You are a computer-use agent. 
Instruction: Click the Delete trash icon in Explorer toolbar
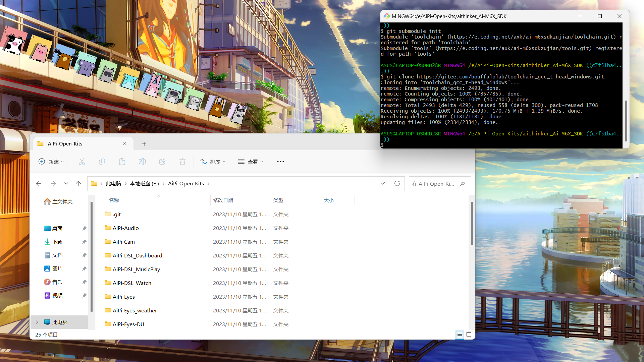click(x=182, y=162)
